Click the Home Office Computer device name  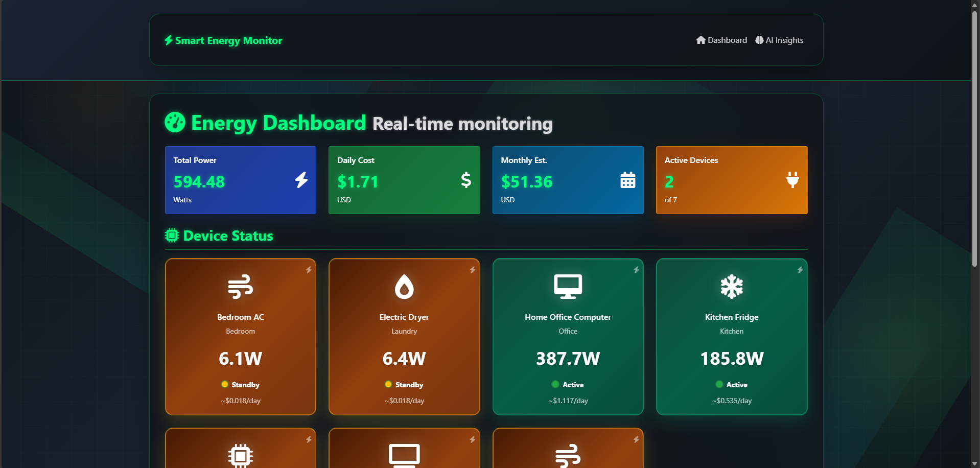(568, 317)
